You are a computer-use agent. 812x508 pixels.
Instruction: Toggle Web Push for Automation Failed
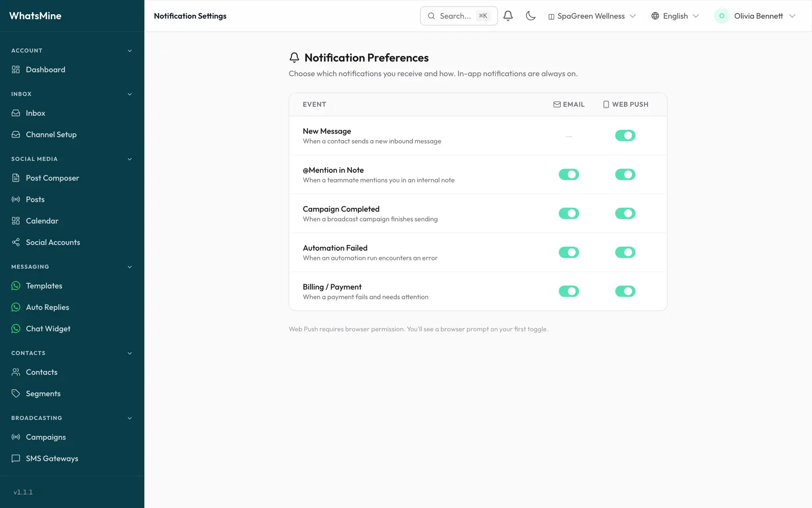pos(625,252)
